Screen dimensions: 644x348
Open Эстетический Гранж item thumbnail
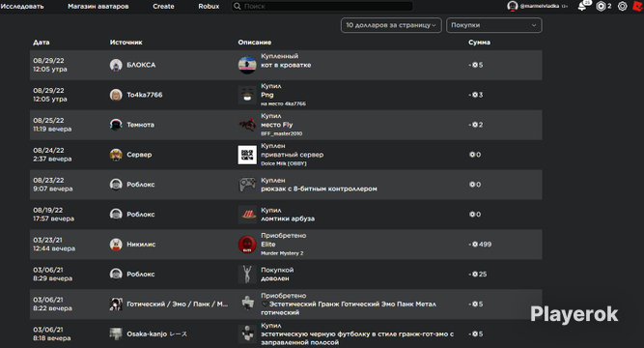click(x=247, y=304)
